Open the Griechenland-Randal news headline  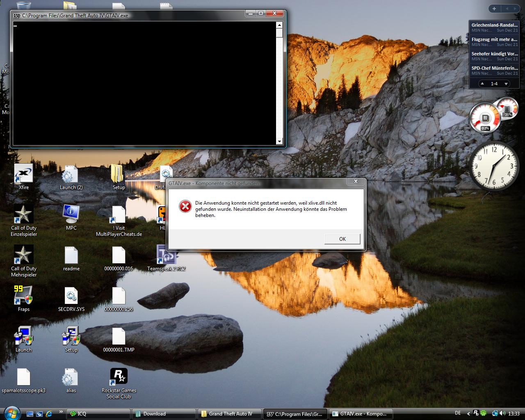click(494, 25)
